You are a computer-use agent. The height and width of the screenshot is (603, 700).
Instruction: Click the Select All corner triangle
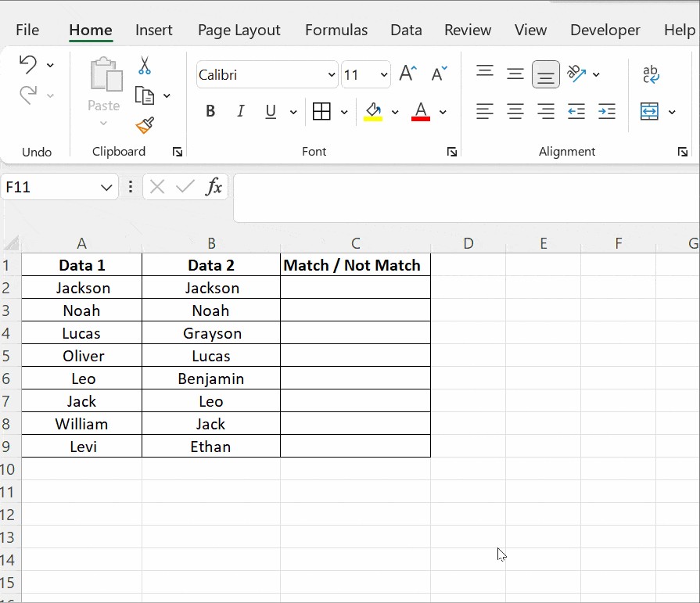point(11,244)
